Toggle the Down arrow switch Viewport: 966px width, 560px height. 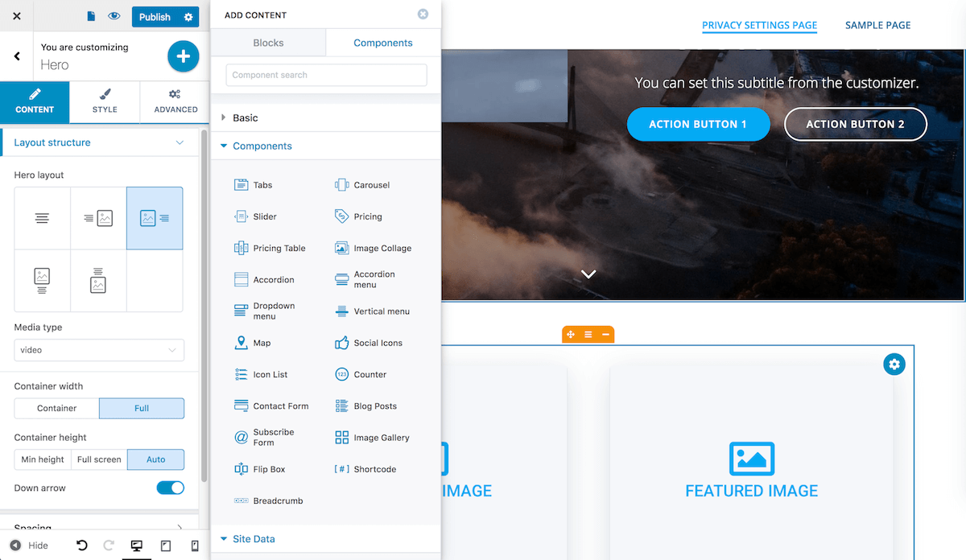(170, 488)
